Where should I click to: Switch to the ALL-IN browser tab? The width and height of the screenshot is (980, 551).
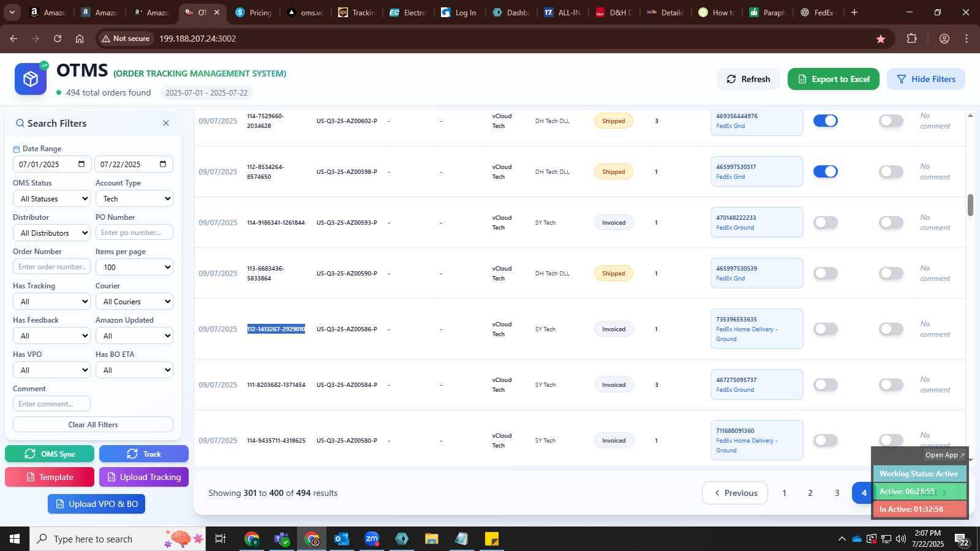tap(562, 12)
